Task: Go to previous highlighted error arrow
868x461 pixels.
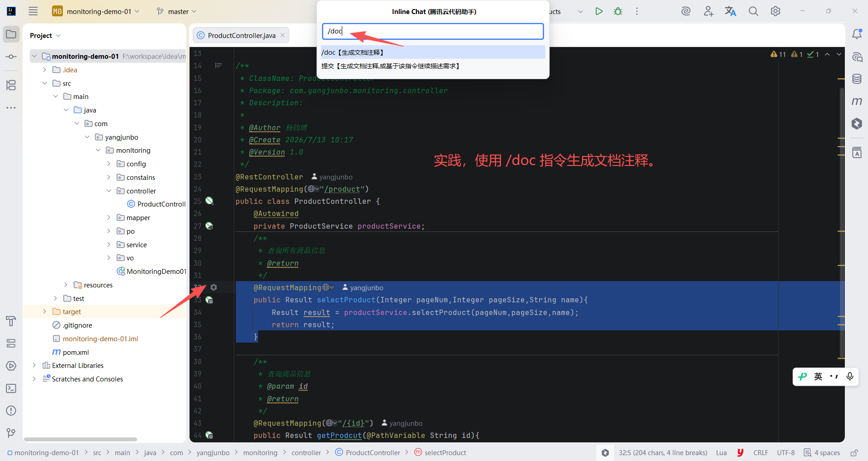Action: pos(827,54)
